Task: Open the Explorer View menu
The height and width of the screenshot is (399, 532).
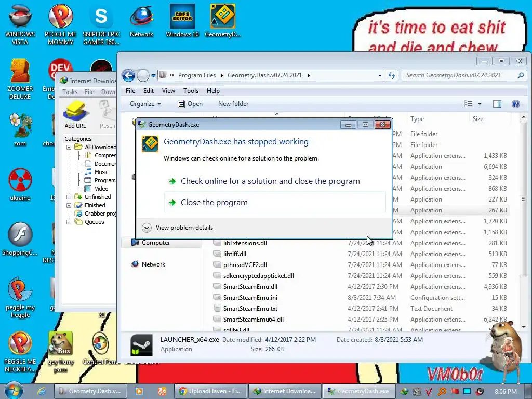Action: [x=168, y=91]
